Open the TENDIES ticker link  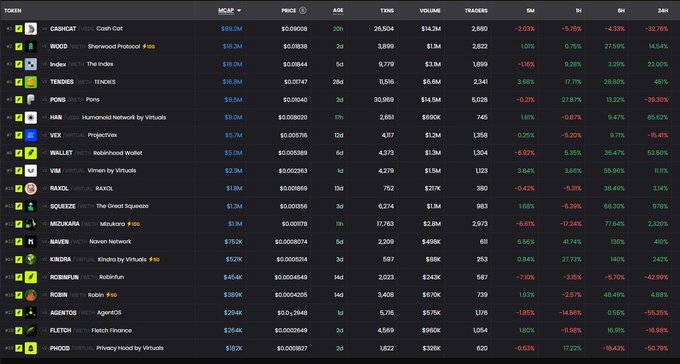tap(62, 82)
